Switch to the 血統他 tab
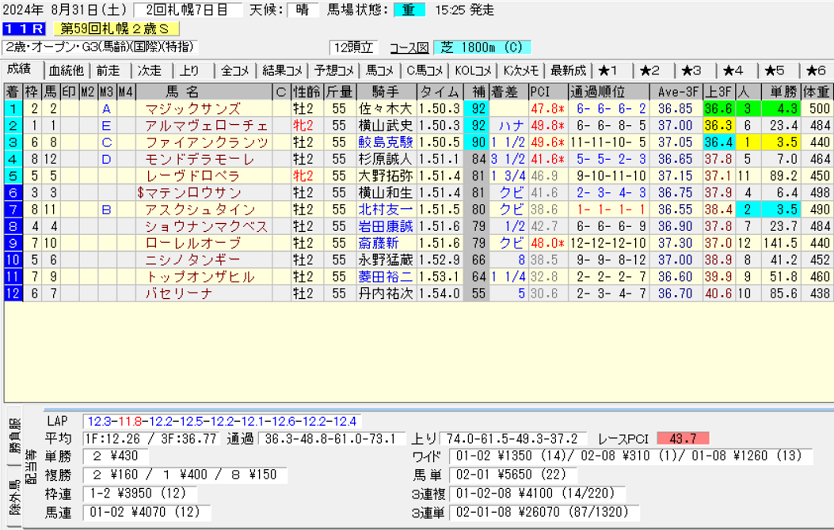This screenshot has width=834, height=530. (x=65, y=70)
